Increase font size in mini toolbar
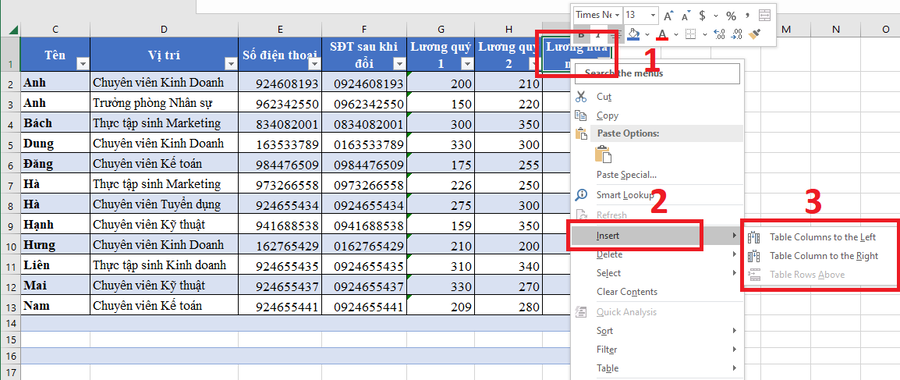 click(x=668, y=15)
